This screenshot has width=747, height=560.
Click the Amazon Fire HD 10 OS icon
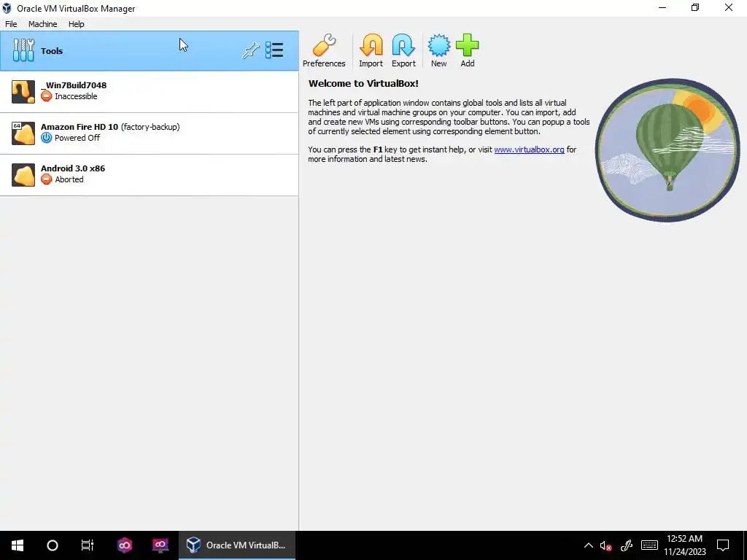[23, 133]
